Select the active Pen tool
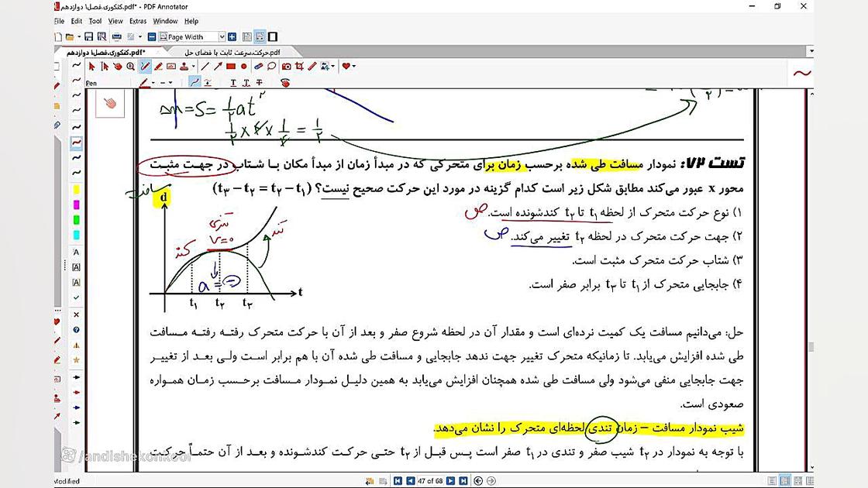The width and height of the screenshot is (868, 488). 145,67
